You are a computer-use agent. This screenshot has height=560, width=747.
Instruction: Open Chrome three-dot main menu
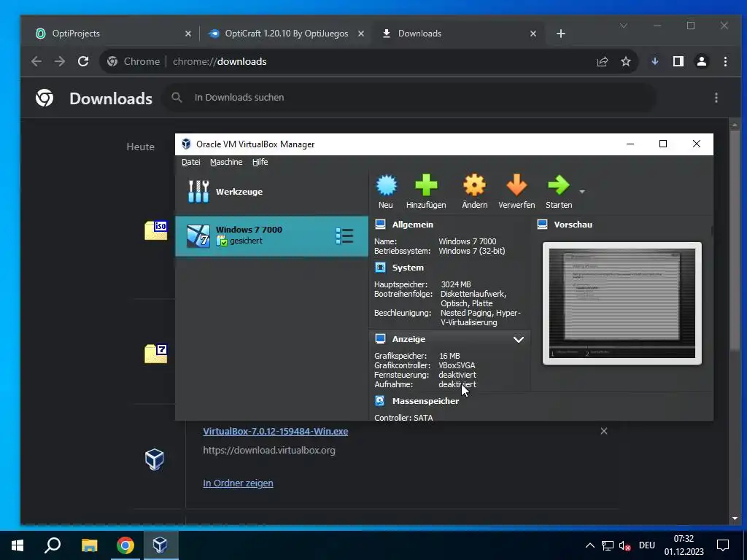pyautogui.click(x=725, y=61)
